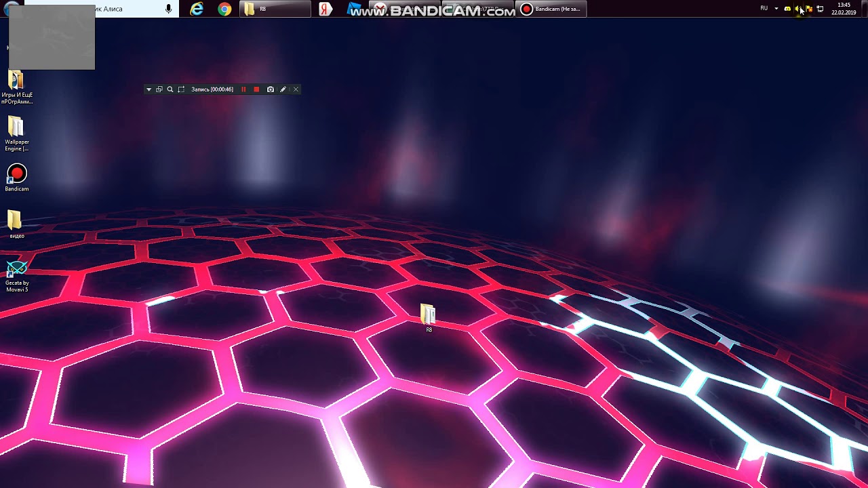Click the Алиса search field
Image resolution: width=868 pixels, height=488 pixels.
point(102,9)
